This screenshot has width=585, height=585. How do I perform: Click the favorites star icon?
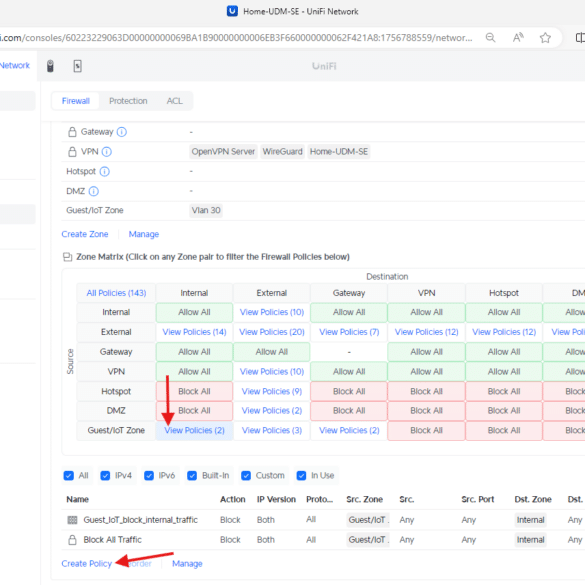545,38
